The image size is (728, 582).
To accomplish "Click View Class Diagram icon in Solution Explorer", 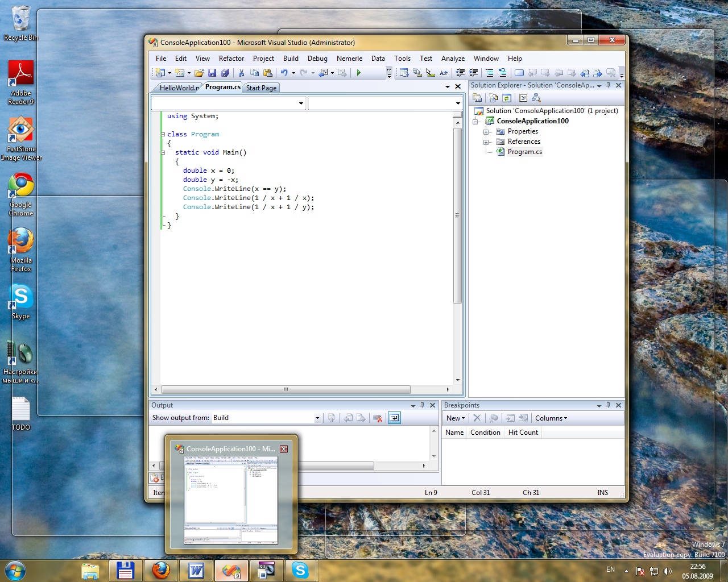I will [536, 98].
